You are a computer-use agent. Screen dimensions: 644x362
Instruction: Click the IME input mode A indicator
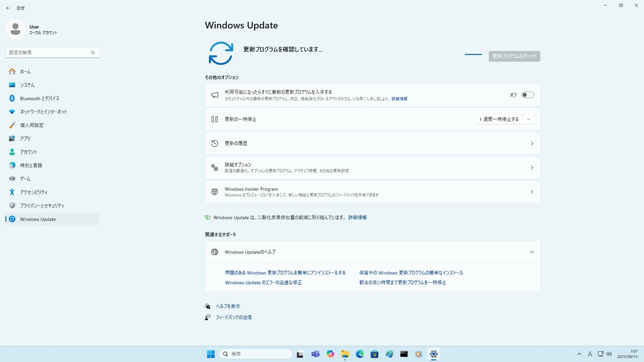pyautogui.click(x=590, y=354)
